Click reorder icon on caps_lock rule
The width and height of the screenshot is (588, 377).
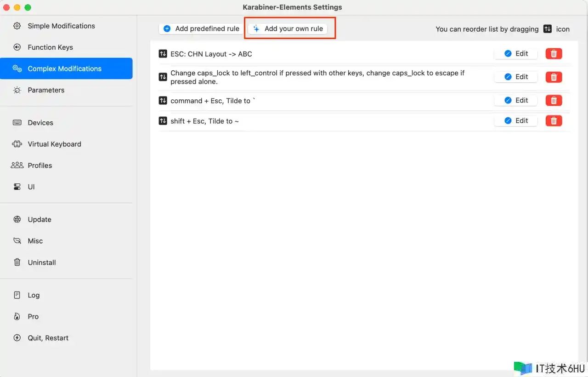pos(163,77)
